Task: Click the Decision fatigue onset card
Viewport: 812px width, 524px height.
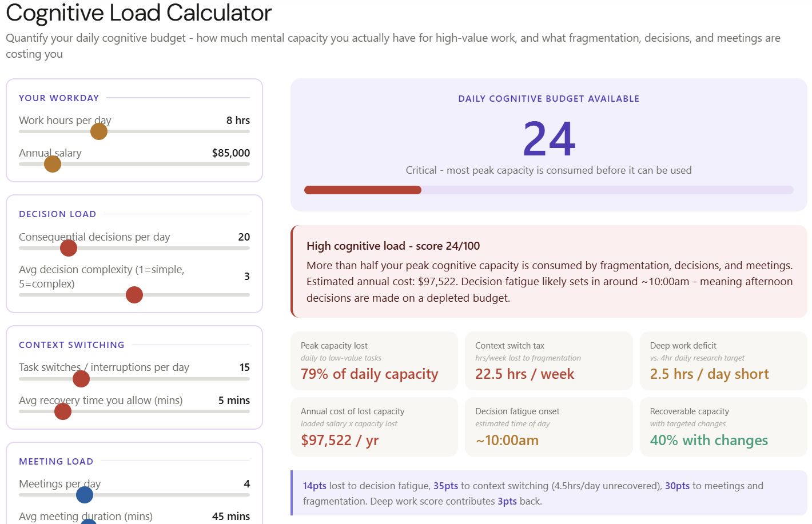Action: (548, 427)
